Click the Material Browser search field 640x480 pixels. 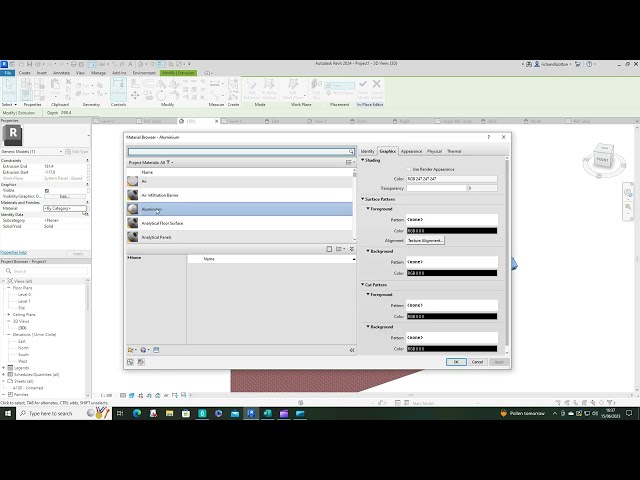238,151
